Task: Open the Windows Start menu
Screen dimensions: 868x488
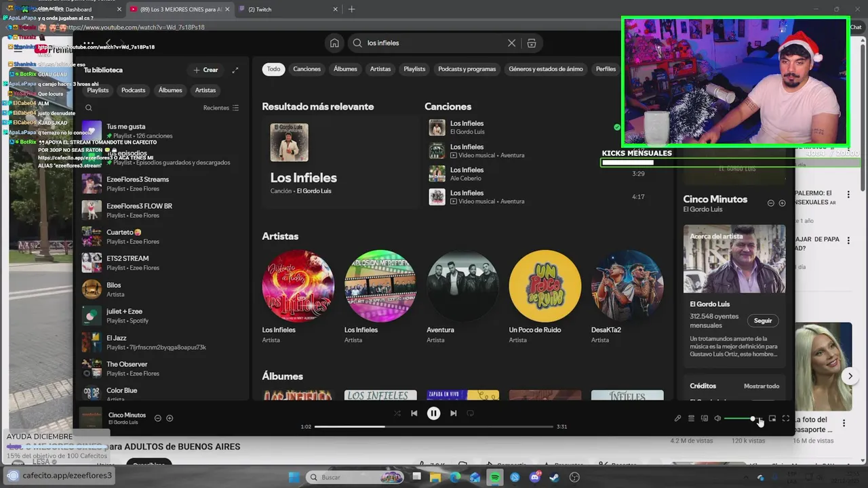Action: tap(294, 477)
